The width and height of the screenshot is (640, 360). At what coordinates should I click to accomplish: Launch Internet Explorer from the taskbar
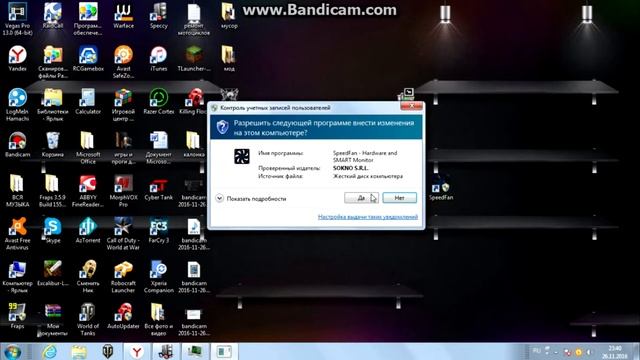(x=50, y=352)
